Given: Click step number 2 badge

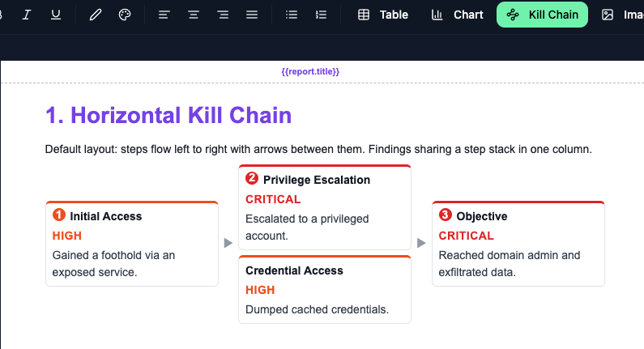Looking at the screenshot, I should (x=252, y=178).
